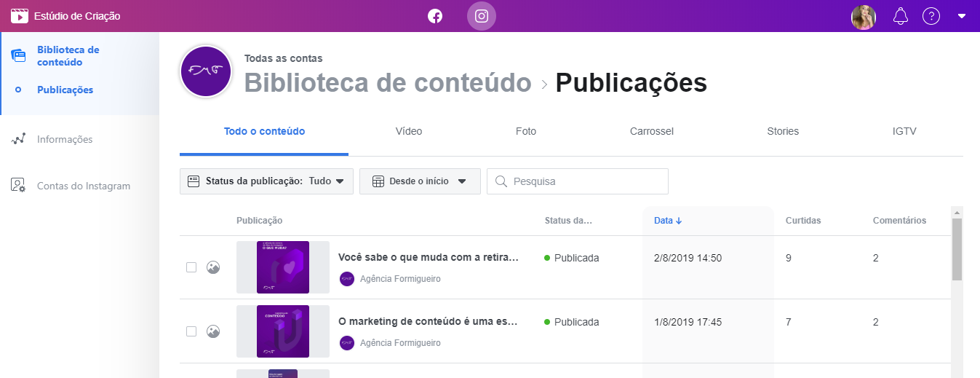The height and width of the screenshot is (378, 980).
Task: Open thumbnail of 'O marketing de conteúdo' post
Action: pyautogui.click(x=283, y=331)
